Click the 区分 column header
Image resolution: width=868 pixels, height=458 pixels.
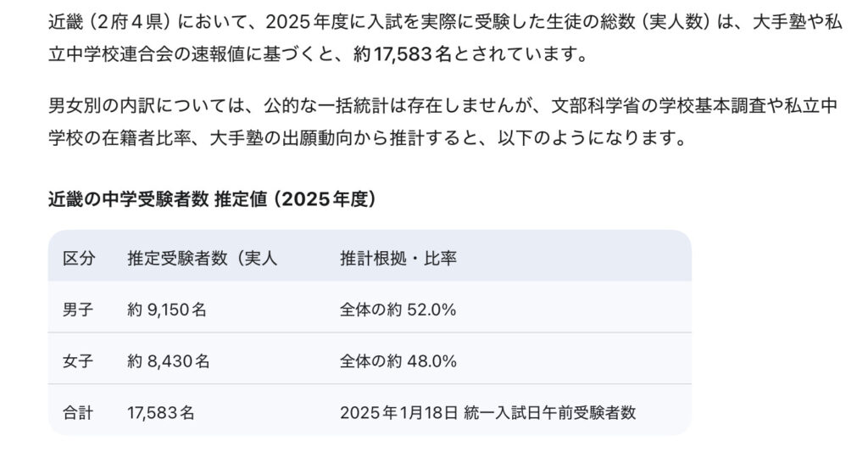click(x=79, y=258)
